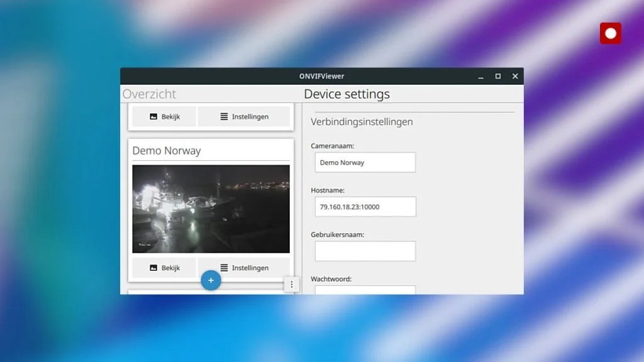Click the blue add camera plus button
644x362 pixels.
(211, 280)
